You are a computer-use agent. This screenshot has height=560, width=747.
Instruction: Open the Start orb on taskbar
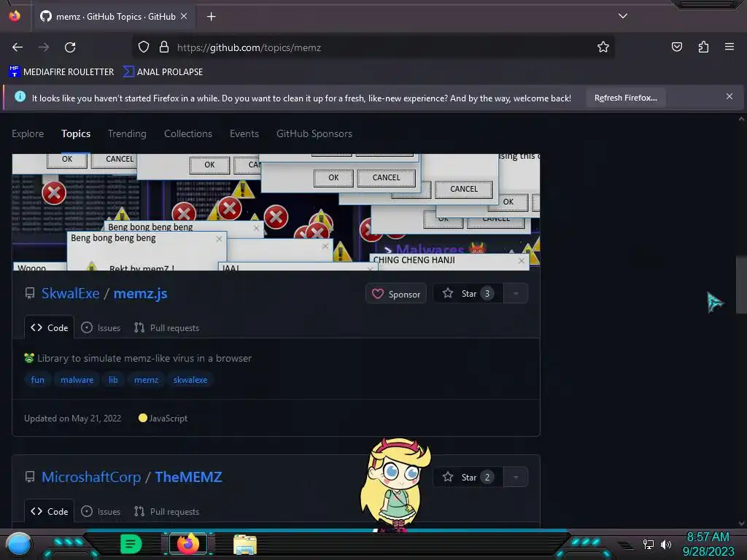coord(18,544)
